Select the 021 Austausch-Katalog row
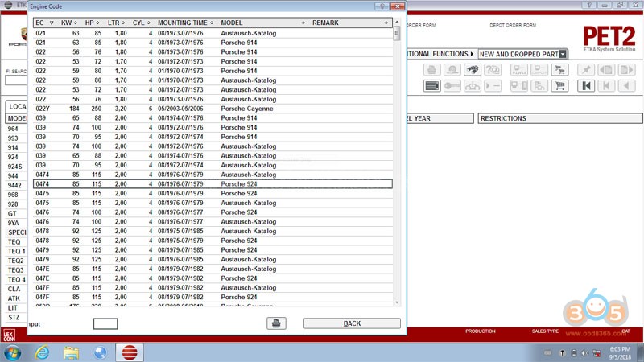644x362 pixels. click(213, 33)
